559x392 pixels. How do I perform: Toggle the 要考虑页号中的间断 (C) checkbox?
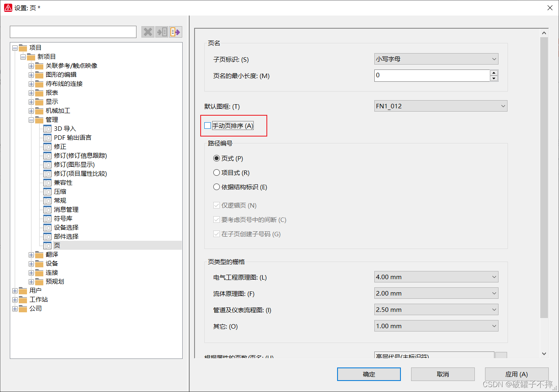coord(217,220)
